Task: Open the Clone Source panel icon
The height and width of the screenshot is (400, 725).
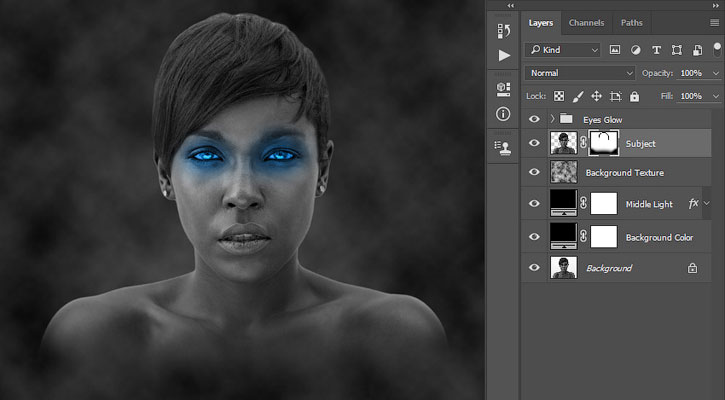Action: 502,147
